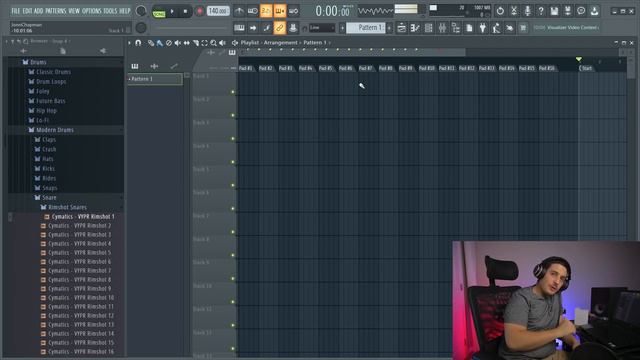
Task: Open the OPTIONS menu
Action: pos(91,11)
